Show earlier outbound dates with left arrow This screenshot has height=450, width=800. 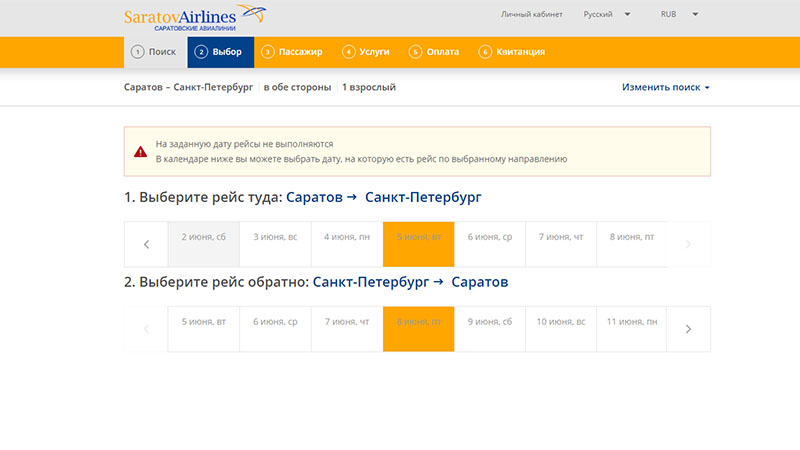pos(146,244)
